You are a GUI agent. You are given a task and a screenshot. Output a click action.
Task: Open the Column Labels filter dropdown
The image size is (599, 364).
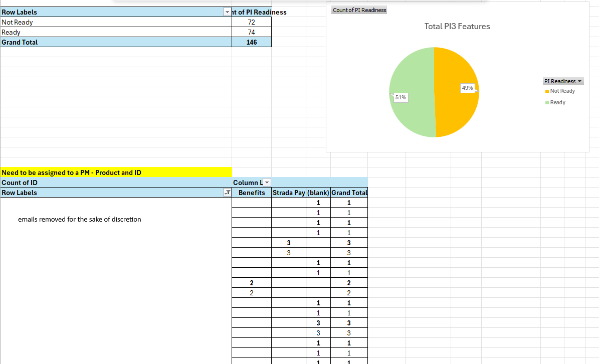(267, 183)
